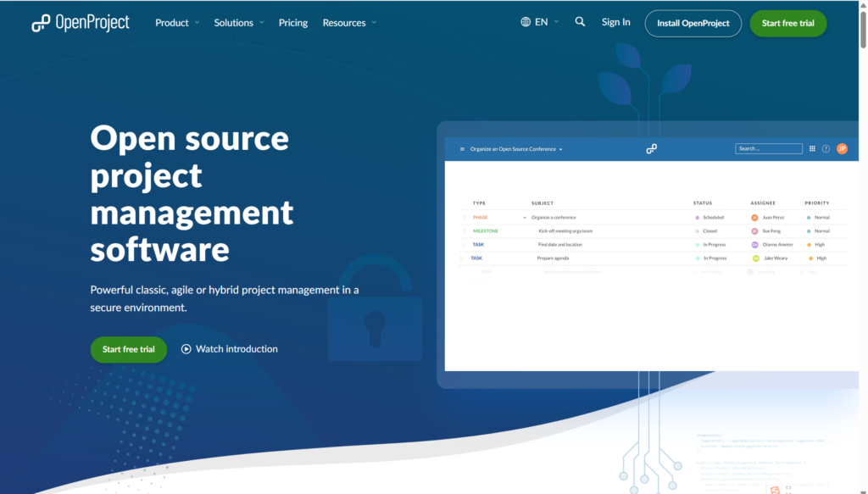Click Juan Perez assignee avatar

(x=754, y=218)
